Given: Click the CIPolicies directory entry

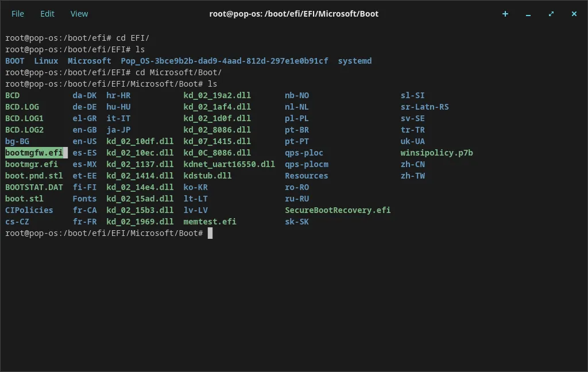Looking at the screenshot, I should 29,210.
